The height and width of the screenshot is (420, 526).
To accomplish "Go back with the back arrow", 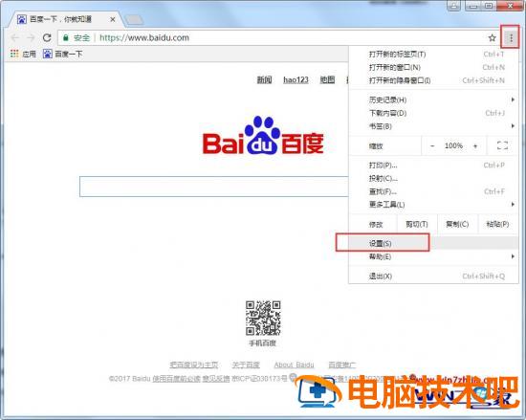I will (15, 37).
